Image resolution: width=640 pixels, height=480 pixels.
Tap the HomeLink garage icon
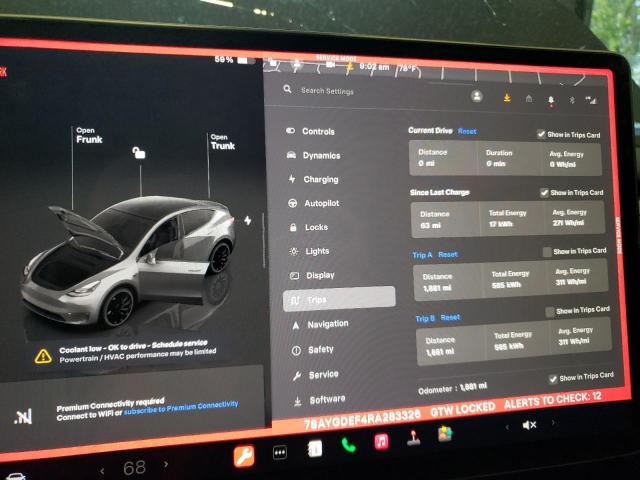[x=529, y=98]
